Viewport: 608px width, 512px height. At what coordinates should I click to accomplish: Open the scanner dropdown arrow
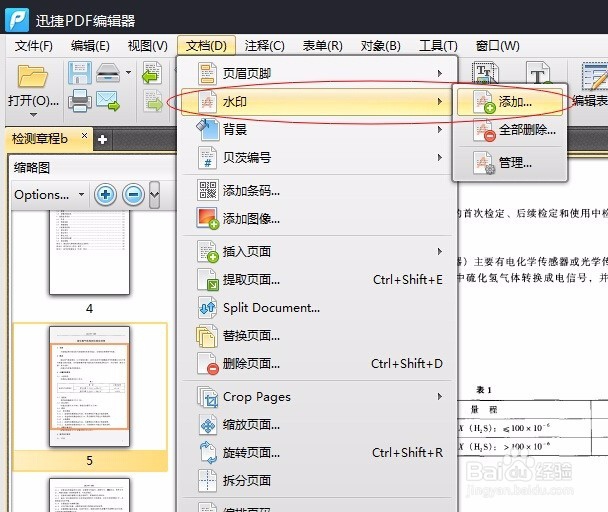point(128,72)
